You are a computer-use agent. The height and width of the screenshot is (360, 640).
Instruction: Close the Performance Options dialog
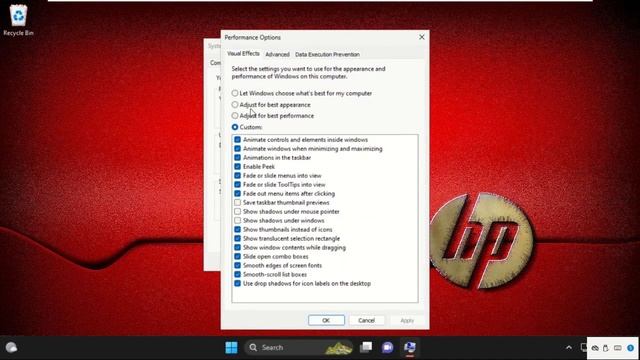click(x=422, y=37)
